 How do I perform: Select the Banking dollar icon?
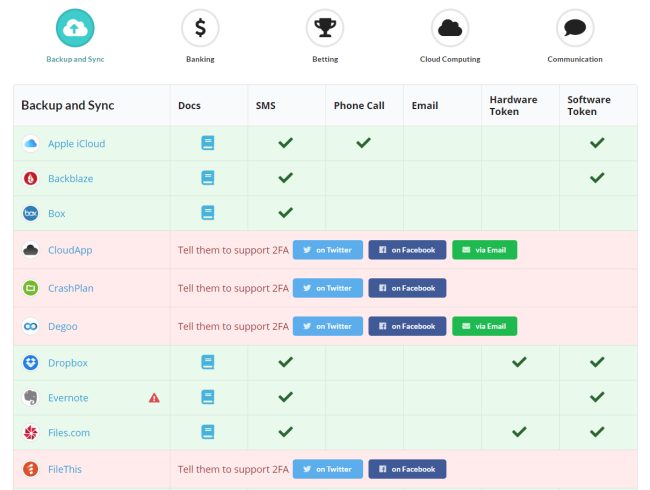200,28
